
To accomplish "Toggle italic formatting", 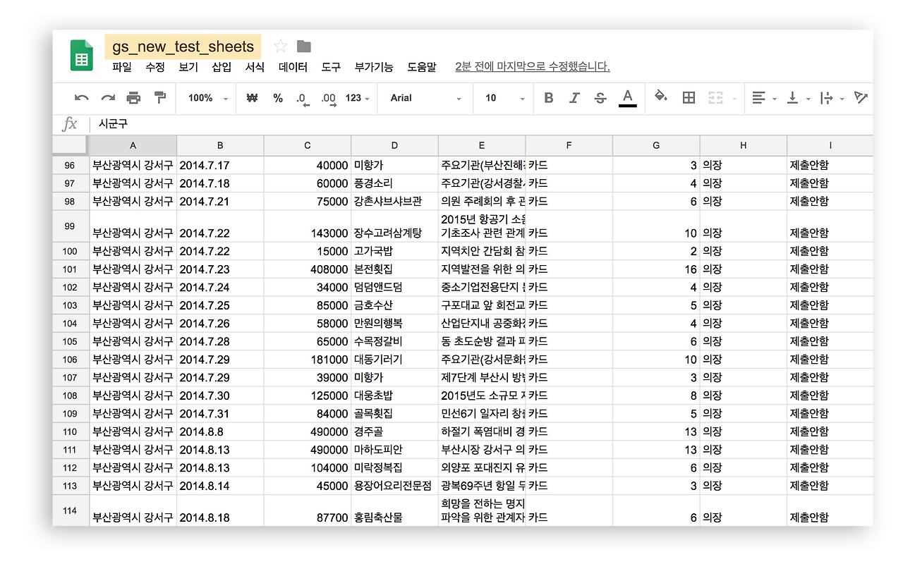I will (574, 98).
